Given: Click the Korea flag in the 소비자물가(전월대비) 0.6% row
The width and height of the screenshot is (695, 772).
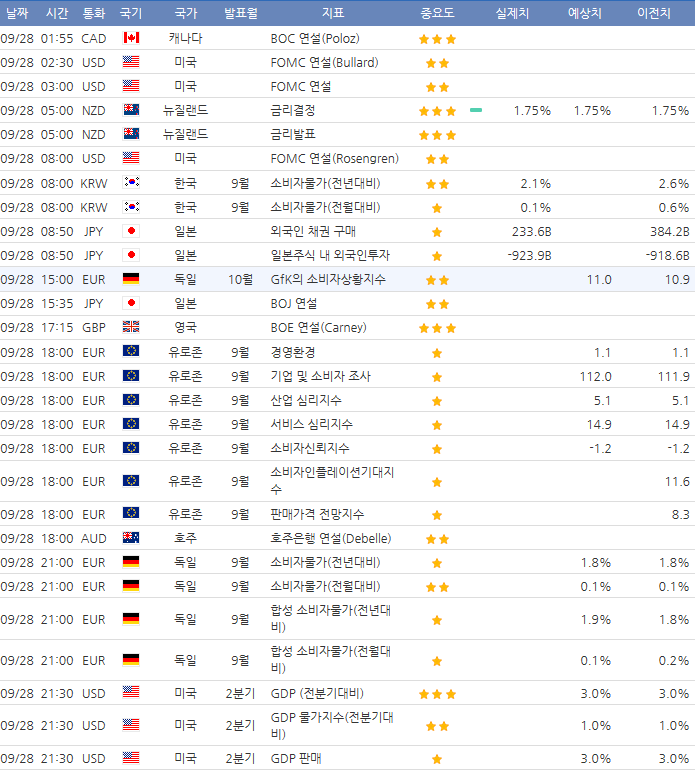Looking at the screenshot, I should coord(131,207).
